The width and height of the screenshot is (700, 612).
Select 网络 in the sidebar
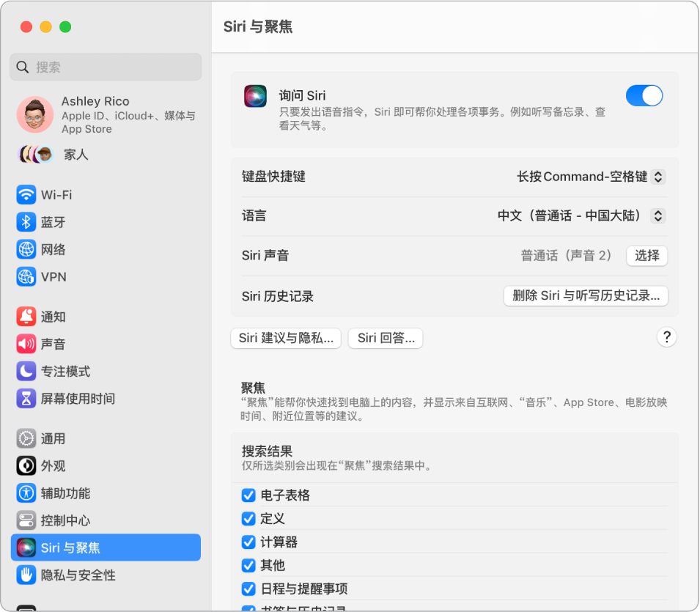coord(106,249)
